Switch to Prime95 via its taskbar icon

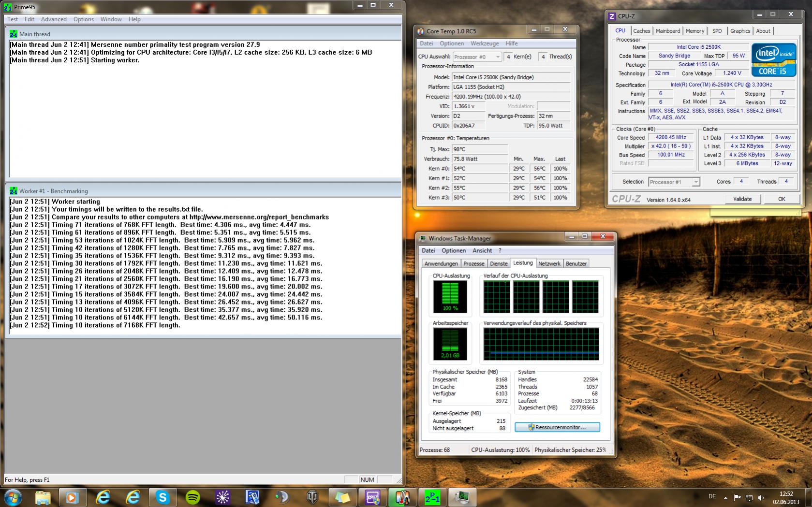[432, 497]
